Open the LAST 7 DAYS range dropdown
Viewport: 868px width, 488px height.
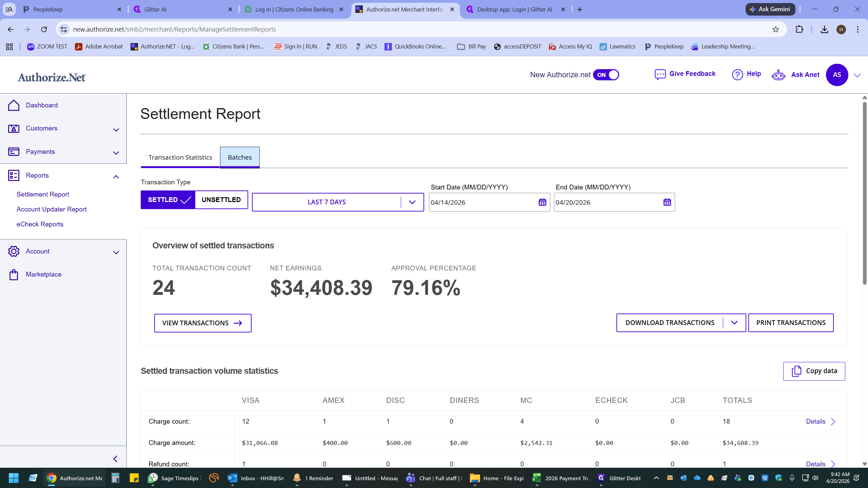click(x=338, y=202)
